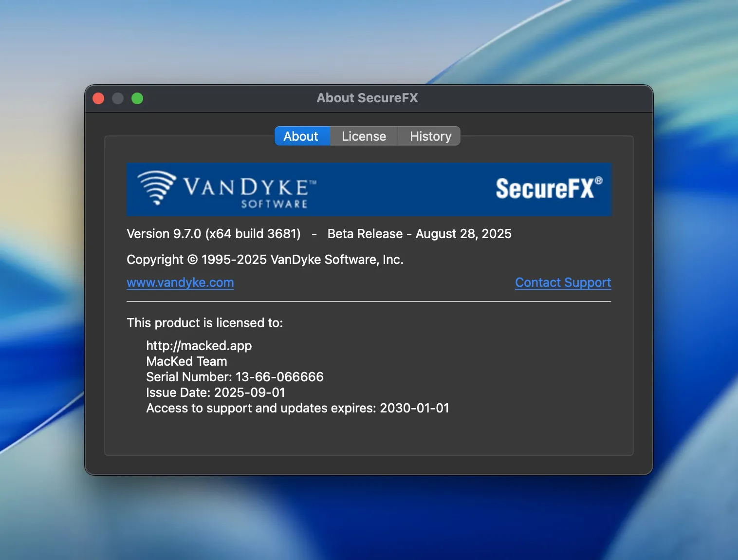
Task: Select the About tab
Action: [x=301, y=136]
